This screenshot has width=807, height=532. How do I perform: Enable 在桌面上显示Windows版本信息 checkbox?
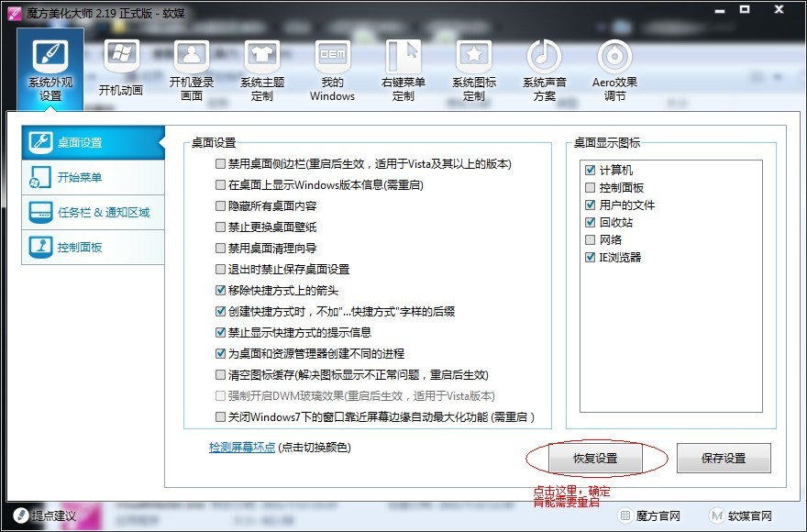220,185
